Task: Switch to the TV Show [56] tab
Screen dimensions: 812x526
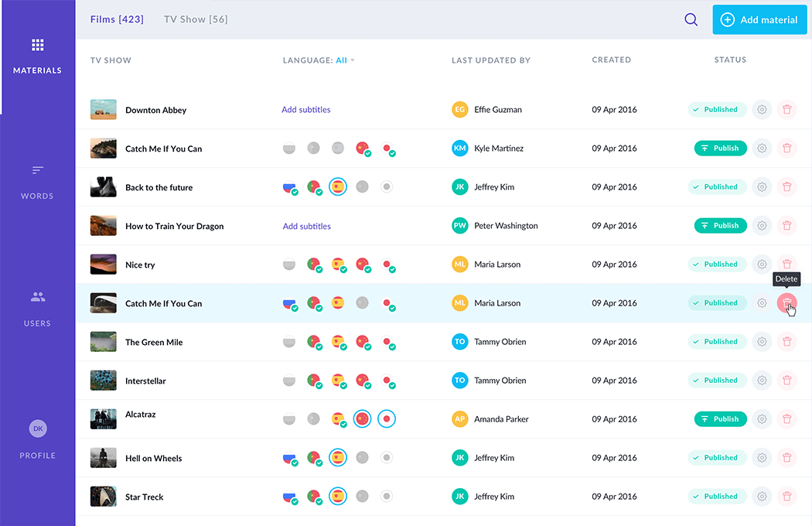Action: 196,19
